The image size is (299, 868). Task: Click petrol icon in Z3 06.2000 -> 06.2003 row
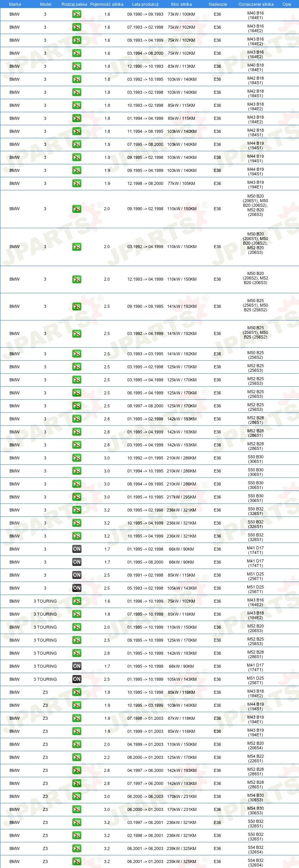pyautogui.click(x=76, y=796)
